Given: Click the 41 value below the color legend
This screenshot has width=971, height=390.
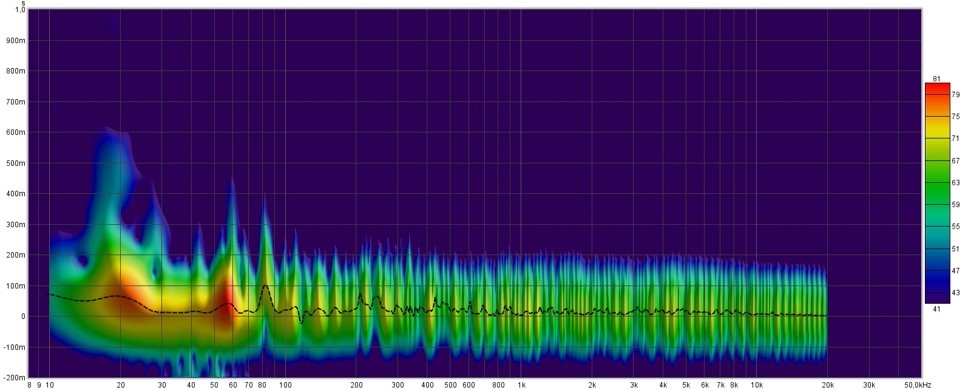Looking at the screenshot, I should click(936, 308).
